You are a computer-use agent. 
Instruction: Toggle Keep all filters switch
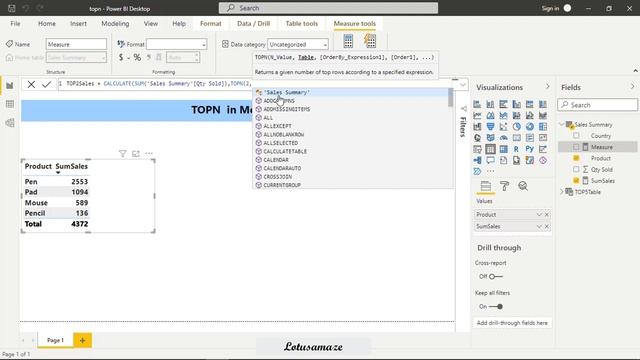496,307
